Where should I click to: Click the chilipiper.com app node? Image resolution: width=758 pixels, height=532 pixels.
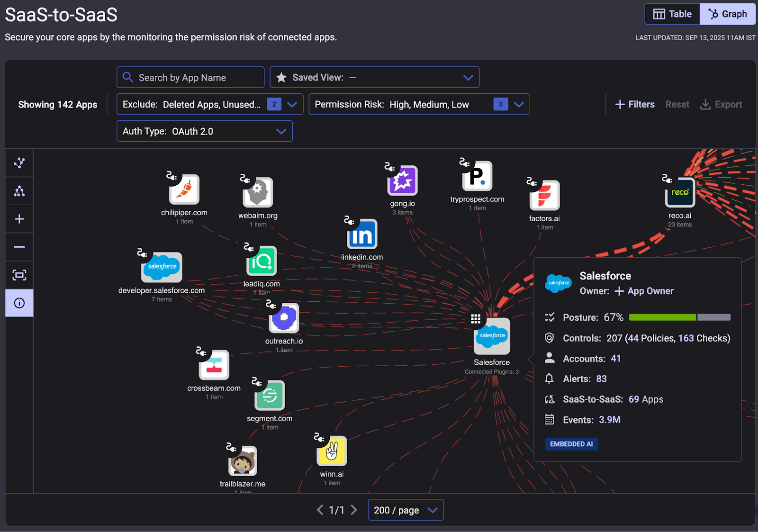tap(184, 189)
